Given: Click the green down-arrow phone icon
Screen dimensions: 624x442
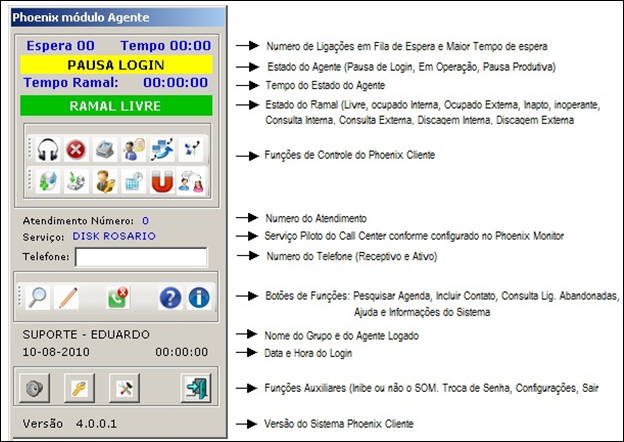Looking at the screenshot, I should point(76,181).
